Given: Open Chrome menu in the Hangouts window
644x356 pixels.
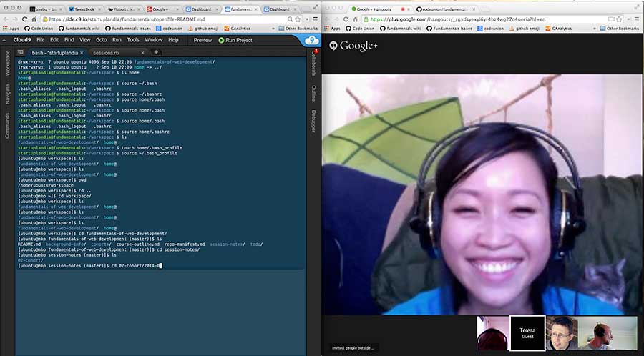Looking at the screenshot, I should pos(637,19).
